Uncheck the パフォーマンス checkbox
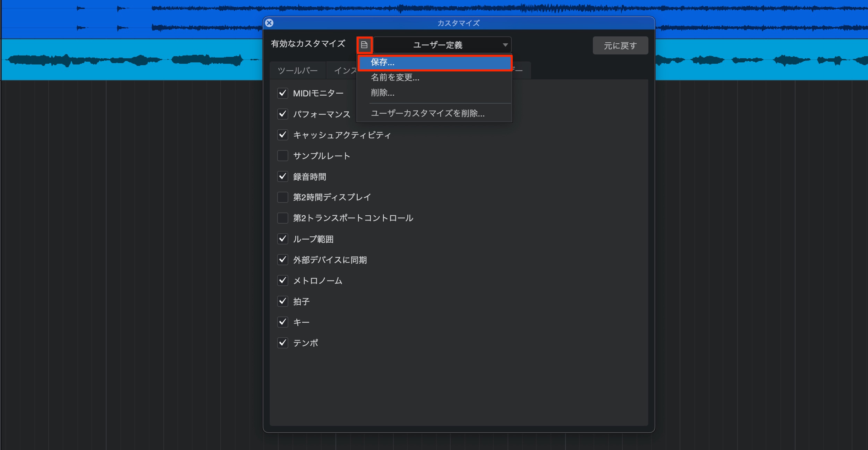The width and height of the screenshot is (868, 450). pos(283,114)
